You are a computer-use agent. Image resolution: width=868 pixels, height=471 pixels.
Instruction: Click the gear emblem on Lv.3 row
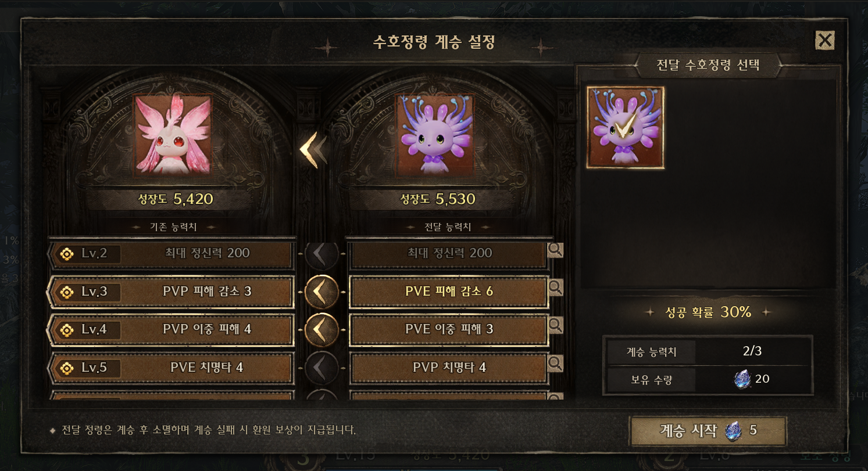pyautogui.click(x=67, y=292)
